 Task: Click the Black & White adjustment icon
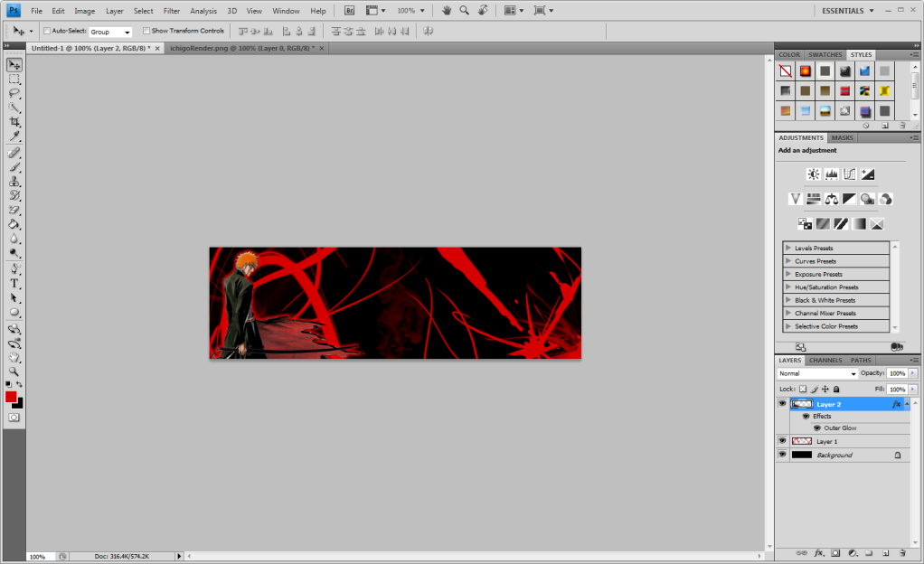pyautogui.click(x=849, y=199)
